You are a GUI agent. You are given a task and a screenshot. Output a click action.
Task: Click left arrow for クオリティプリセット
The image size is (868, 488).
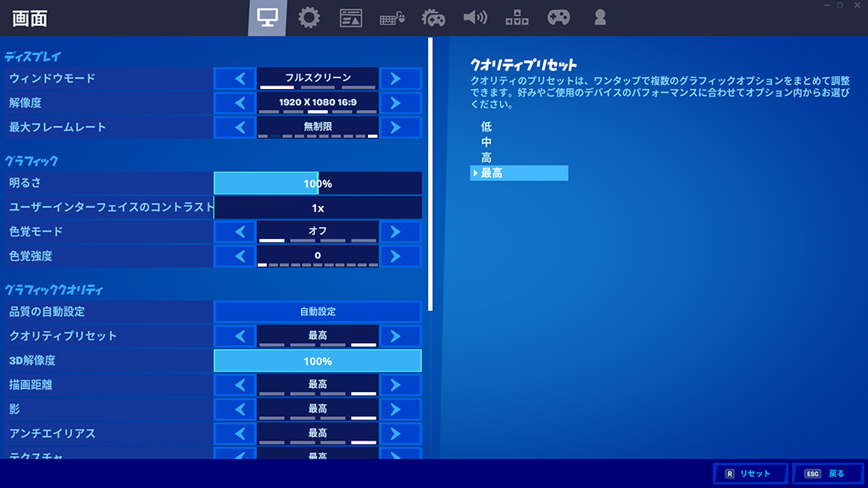tap(235, 335)
